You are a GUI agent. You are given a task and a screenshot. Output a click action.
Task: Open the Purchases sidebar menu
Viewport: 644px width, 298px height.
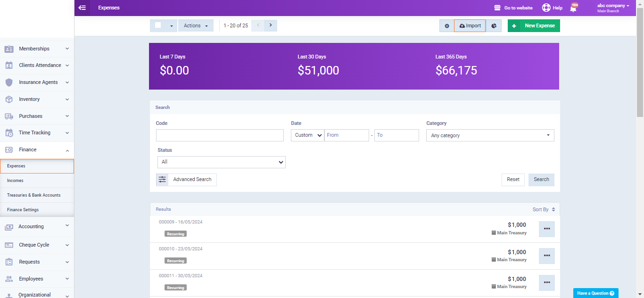click(x=37, y=116)
